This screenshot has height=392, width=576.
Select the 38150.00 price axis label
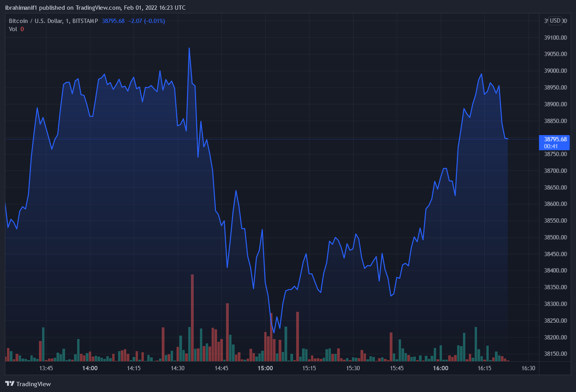555,354
